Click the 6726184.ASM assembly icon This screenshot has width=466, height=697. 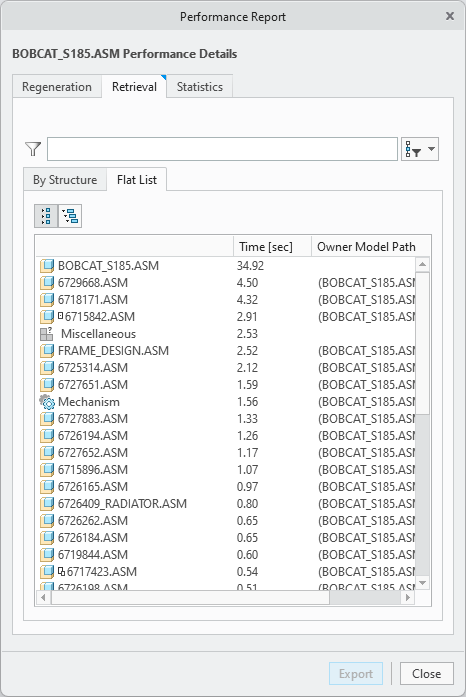coord(47,537)
